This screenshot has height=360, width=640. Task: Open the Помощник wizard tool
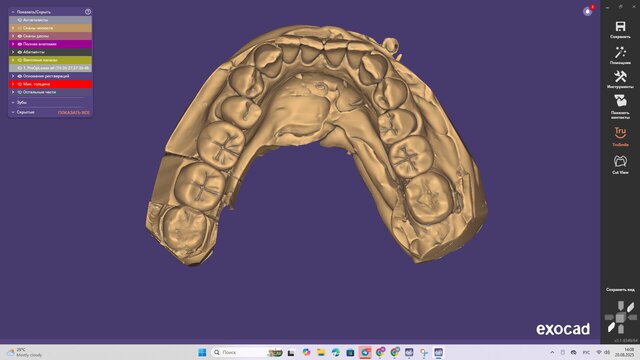coord(620,52)
